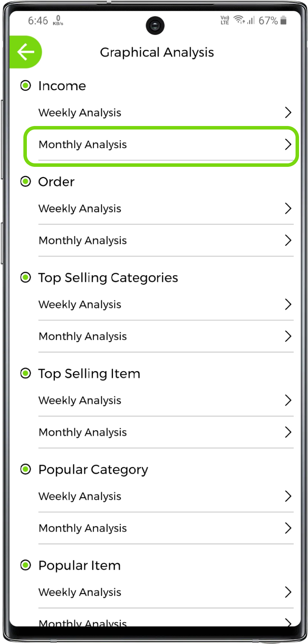308x644 pixels.
Task: Open Weekly Analysis under Top Selling Item
Action: click(x=80, y=400)
